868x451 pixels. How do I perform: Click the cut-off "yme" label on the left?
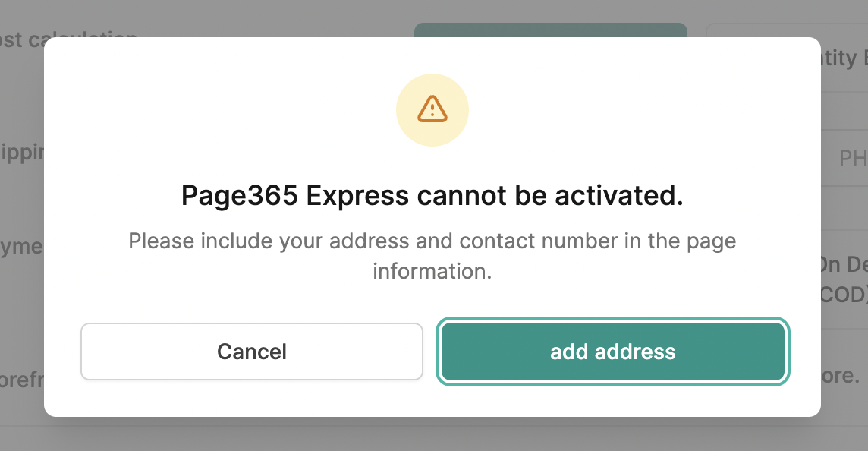tap(22, 246)
